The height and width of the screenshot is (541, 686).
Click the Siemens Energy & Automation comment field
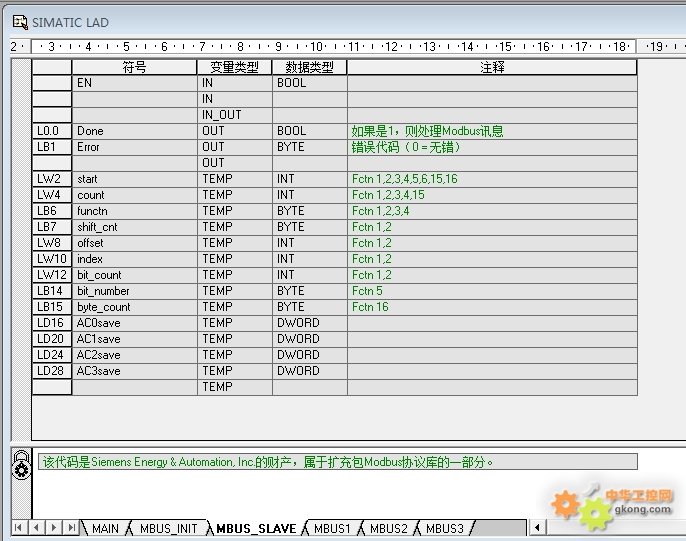[x=338, y=462]
